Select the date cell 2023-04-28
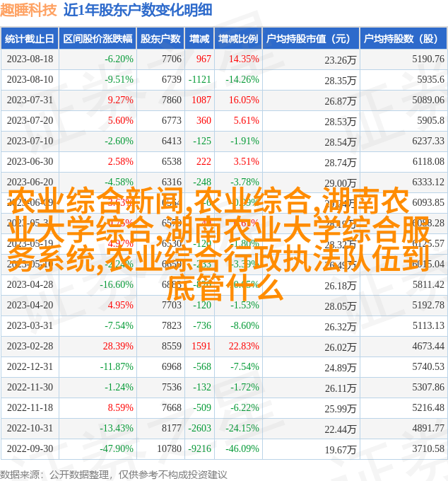The image size is (448, 481). tap(30, 284)
